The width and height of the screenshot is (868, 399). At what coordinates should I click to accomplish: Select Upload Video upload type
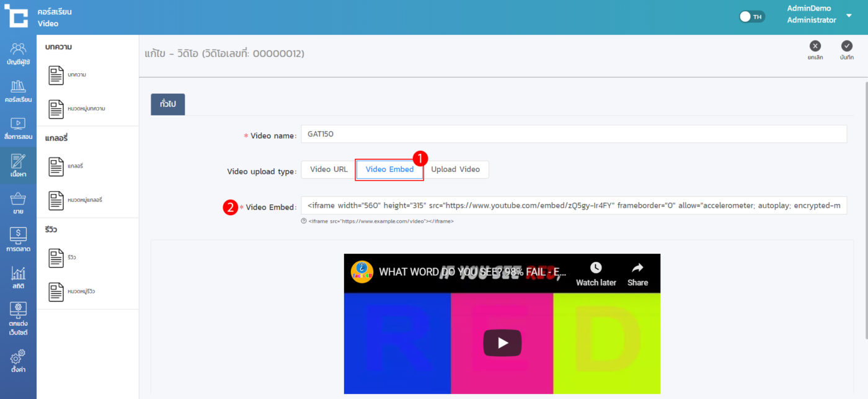pos(455,169)
